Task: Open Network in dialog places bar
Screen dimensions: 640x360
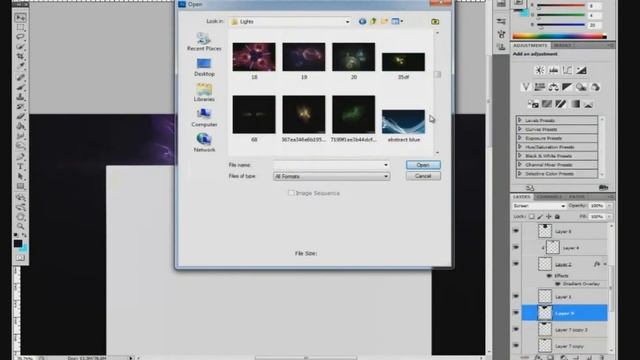Action: click(x=204, y=143)
